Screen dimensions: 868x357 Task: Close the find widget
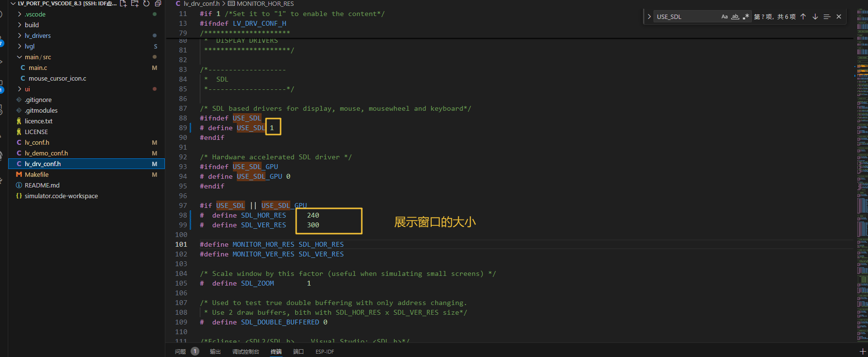coord(839,17)
